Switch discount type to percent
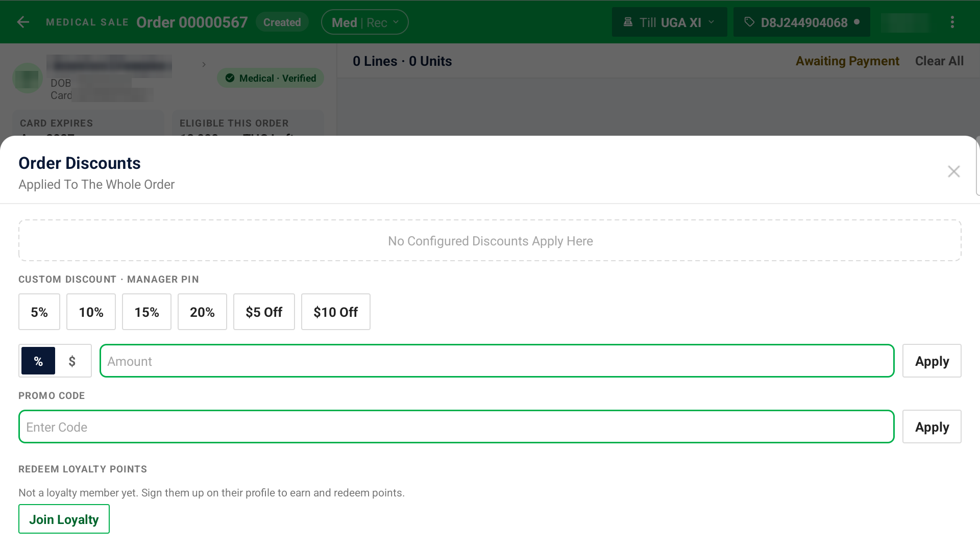This screenshot has width=980, height=551. (38, 361)
